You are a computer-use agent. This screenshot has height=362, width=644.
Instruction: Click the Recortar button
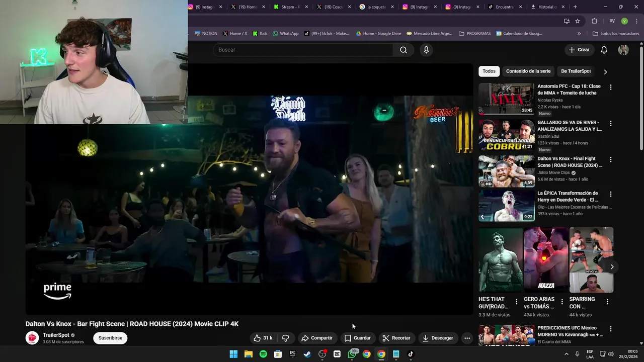coord(396,338)
